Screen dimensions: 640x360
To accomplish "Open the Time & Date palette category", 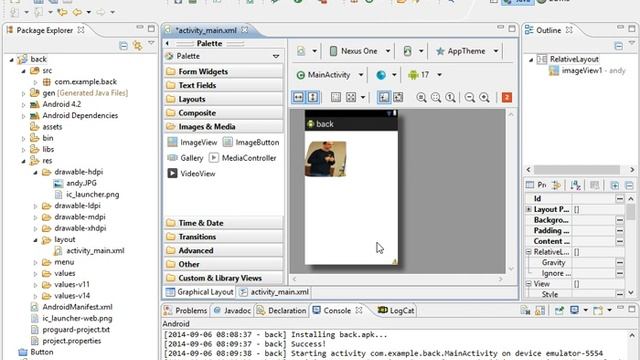I will [223, 223].
